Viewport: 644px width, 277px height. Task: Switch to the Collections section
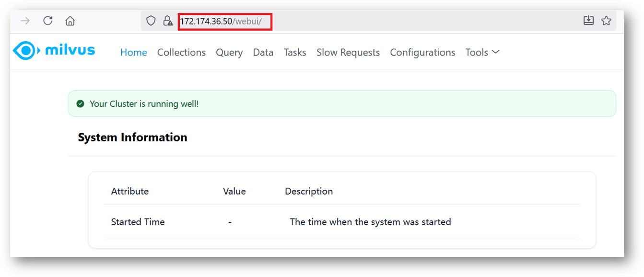pyautogui.click(x=181, y=52)
